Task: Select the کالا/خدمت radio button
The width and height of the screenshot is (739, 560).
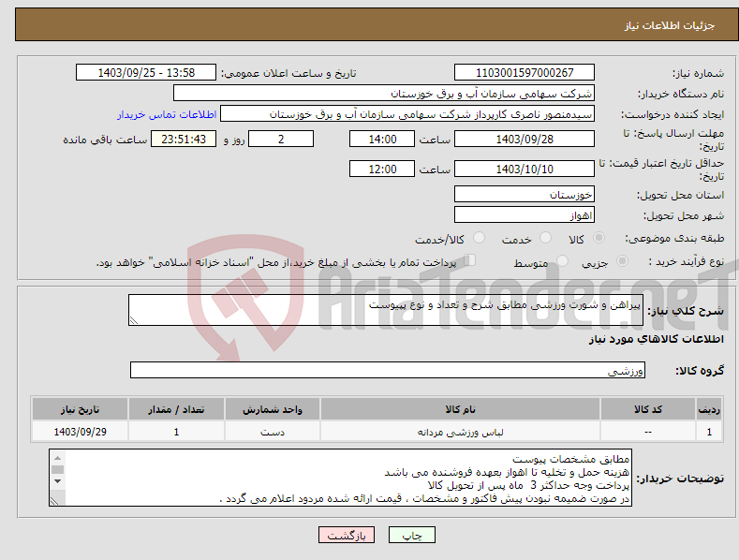Action: (479, 238)
